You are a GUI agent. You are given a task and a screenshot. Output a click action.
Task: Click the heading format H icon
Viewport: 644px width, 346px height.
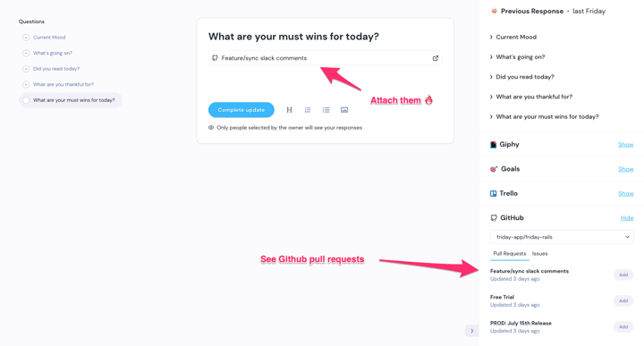(x=289, y=110)
